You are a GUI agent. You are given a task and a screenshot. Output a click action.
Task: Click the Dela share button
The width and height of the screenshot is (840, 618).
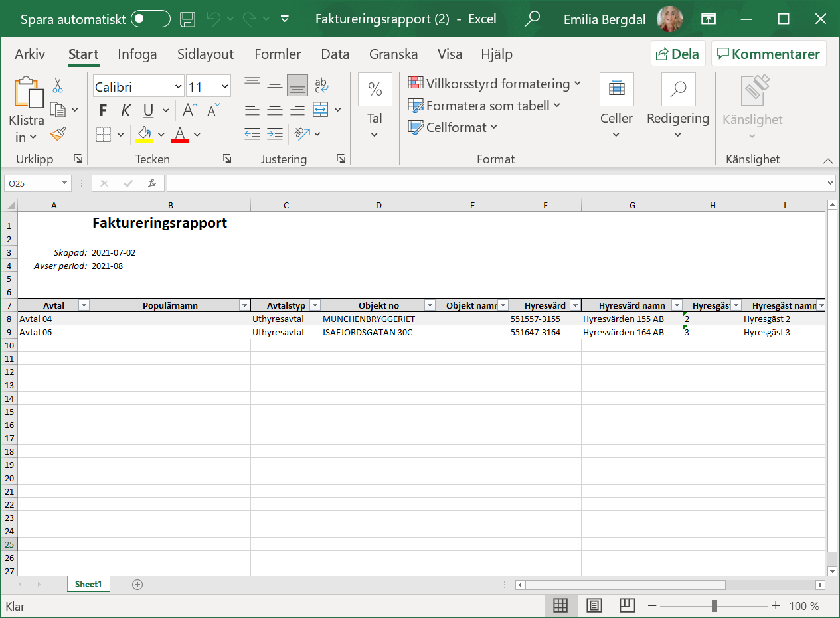click(x=677, y=54)
